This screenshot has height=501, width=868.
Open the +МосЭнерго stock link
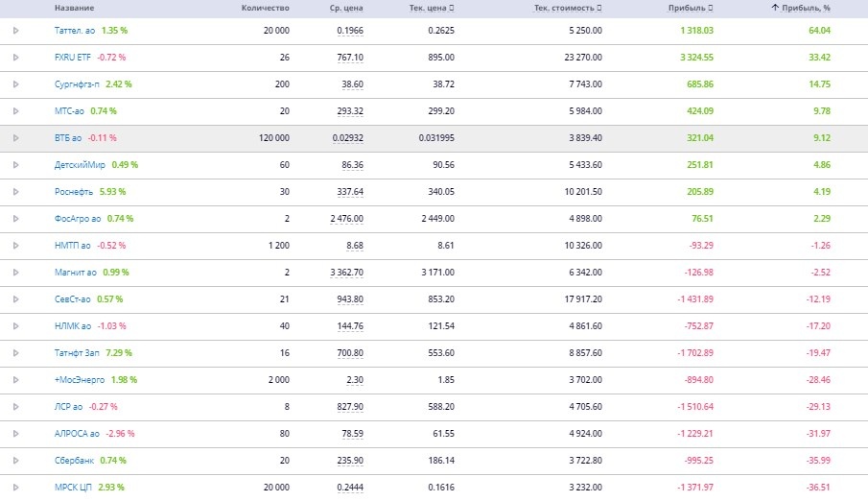(81, 380)
